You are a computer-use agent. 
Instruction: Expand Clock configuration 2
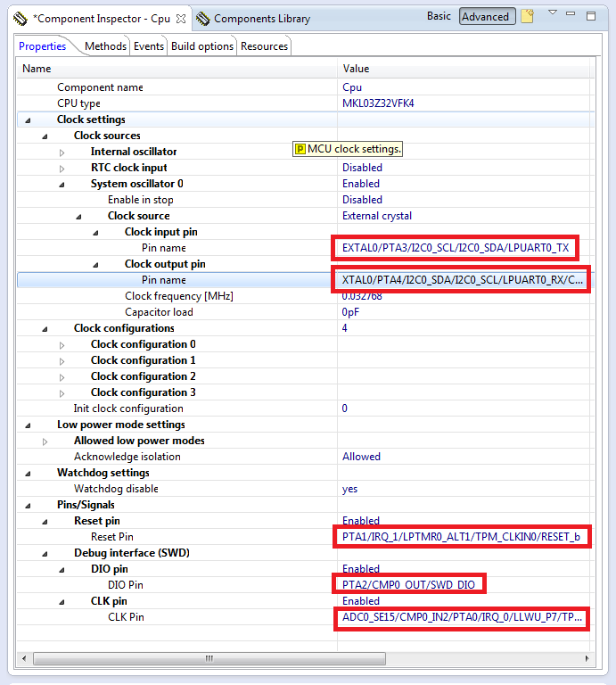point(62,377)
